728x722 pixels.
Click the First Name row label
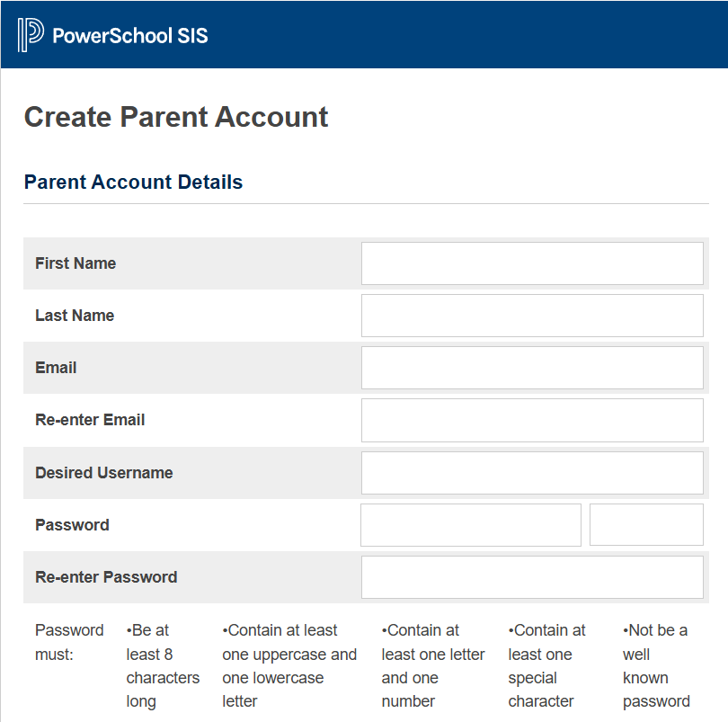pos(75,263)
